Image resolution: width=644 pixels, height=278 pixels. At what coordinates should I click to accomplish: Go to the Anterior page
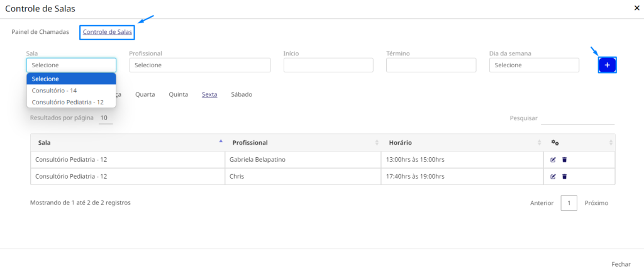click(541, 203)
